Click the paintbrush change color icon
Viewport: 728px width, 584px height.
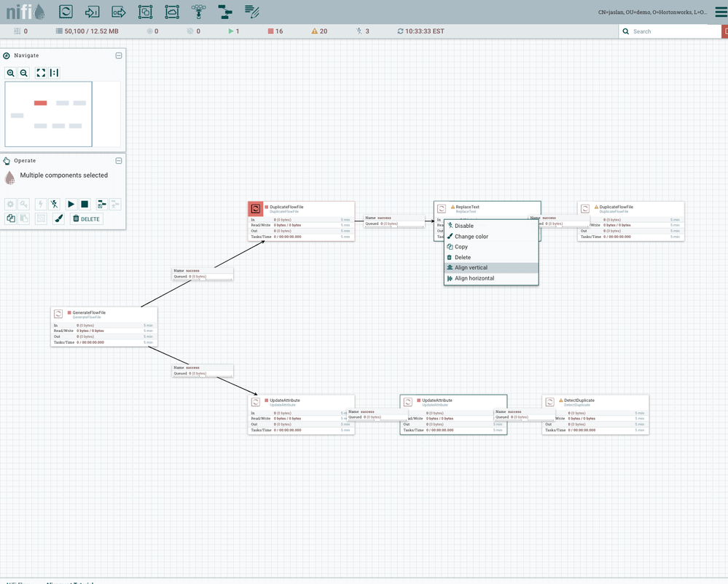59,218
